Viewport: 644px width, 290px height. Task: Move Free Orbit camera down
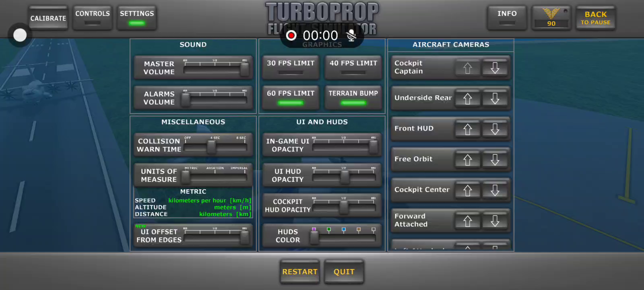[x=495, y=160]
